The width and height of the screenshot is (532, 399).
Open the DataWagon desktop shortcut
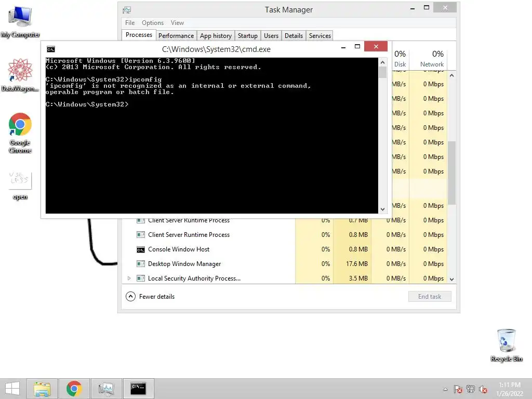pos(20,75)
